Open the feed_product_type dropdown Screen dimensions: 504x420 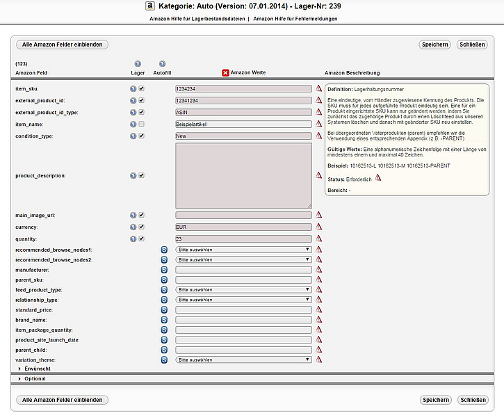(243, 290)
